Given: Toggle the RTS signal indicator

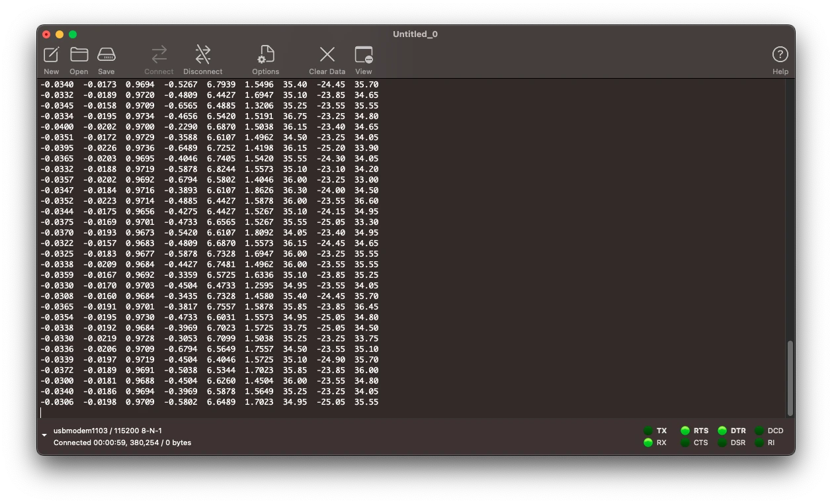Looking at the screenshot, I should pyautogui.click(x=685, y=431).
